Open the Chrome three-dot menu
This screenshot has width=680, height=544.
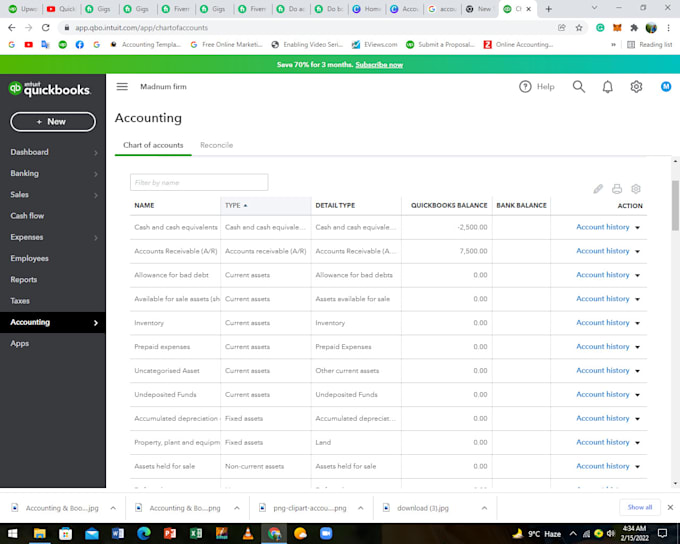(x=668, y=28)
